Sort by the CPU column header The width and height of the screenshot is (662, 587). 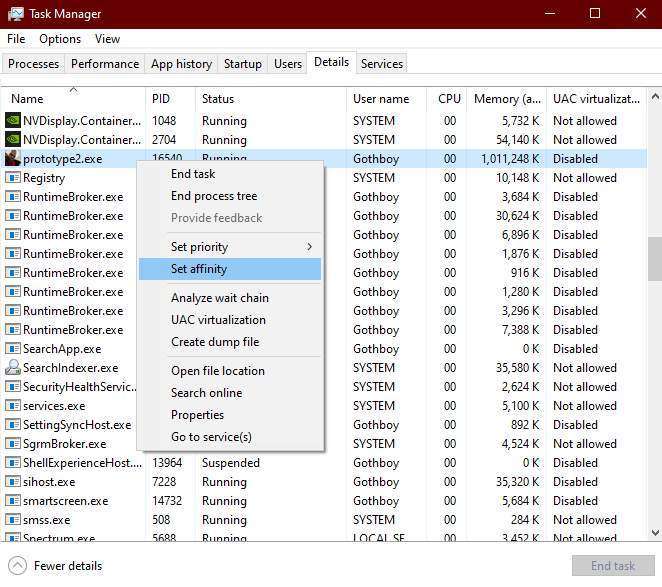(447, 99)
